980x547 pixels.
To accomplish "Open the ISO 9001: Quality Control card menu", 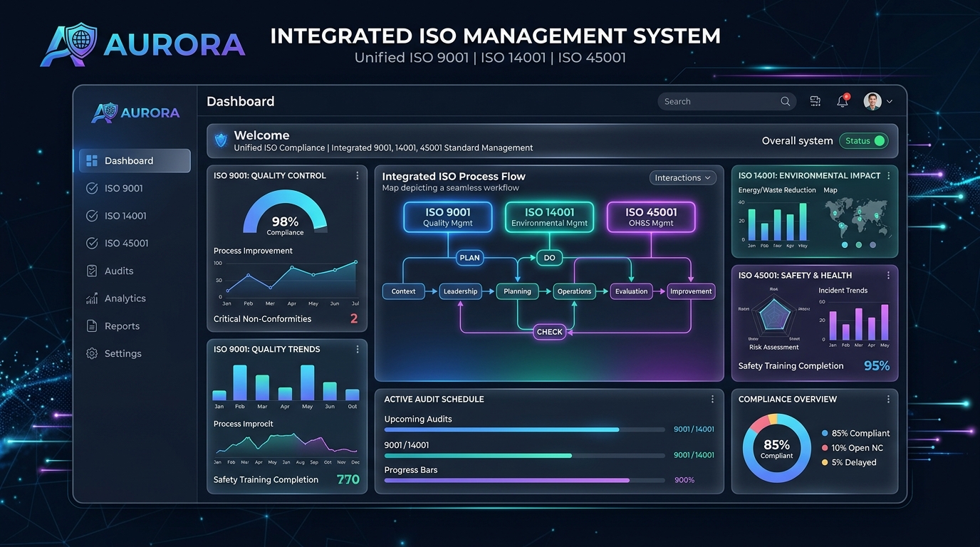I will click(x=358, y=176).
